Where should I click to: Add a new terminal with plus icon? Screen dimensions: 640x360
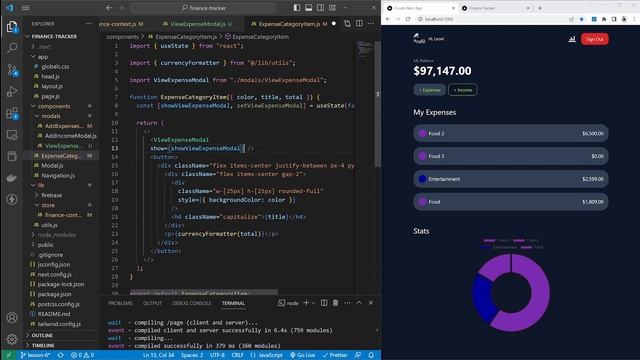[306, 303]
